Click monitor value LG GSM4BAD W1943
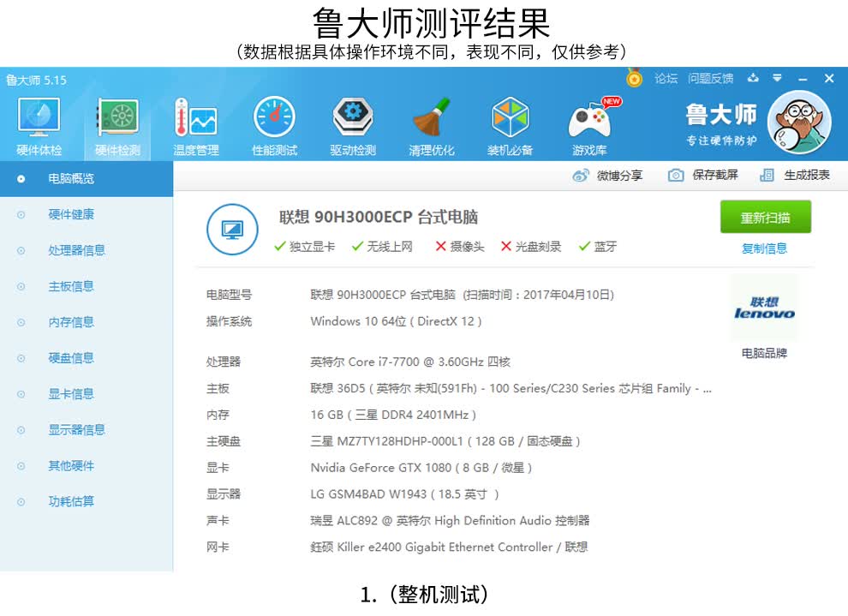The image size is (848, 616). (x=404, y=494)
